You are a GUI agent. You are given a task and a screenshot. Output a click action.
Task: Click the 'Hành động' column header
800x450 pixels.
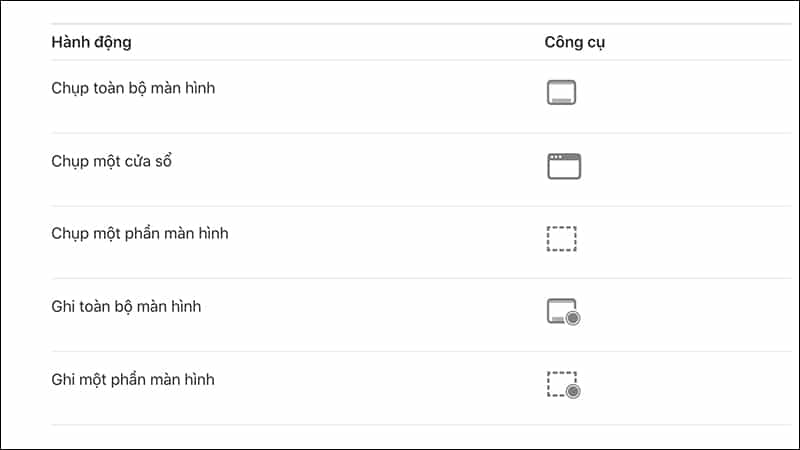[x=91, y=42]
